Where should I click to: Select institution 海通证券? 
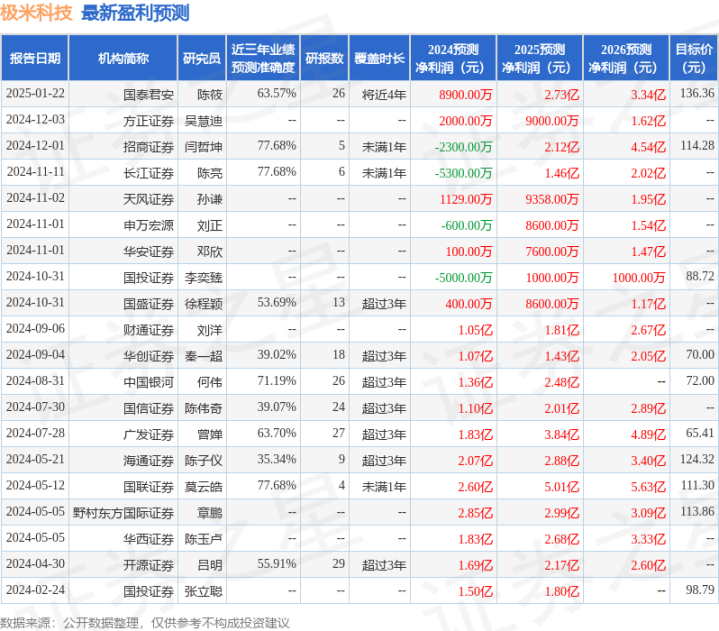tap(148, 461)
